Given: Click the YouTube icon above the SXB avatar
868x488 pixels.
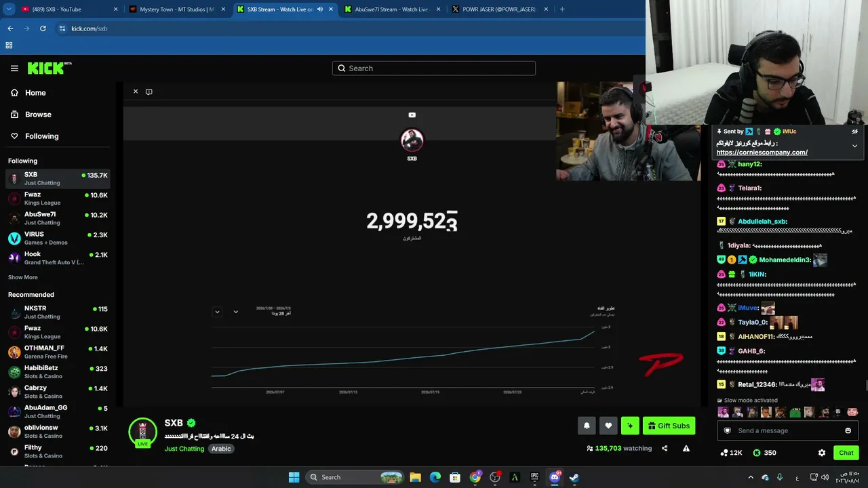Looking at the screenshot, I should pos(412,115).
